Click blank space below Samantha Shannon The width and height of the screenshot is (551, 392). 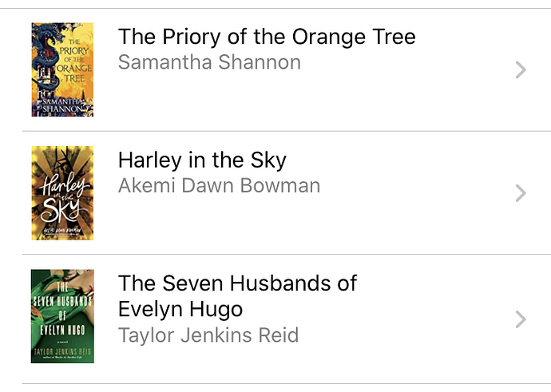(281, 98)
